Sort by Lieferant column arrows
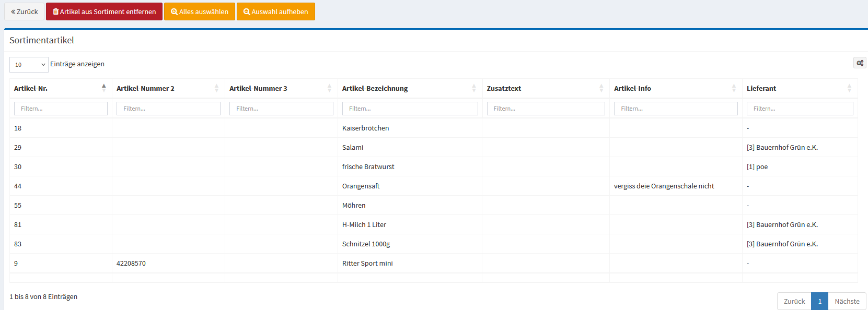This screenshot has height=310, width=868. click(849, 88)
